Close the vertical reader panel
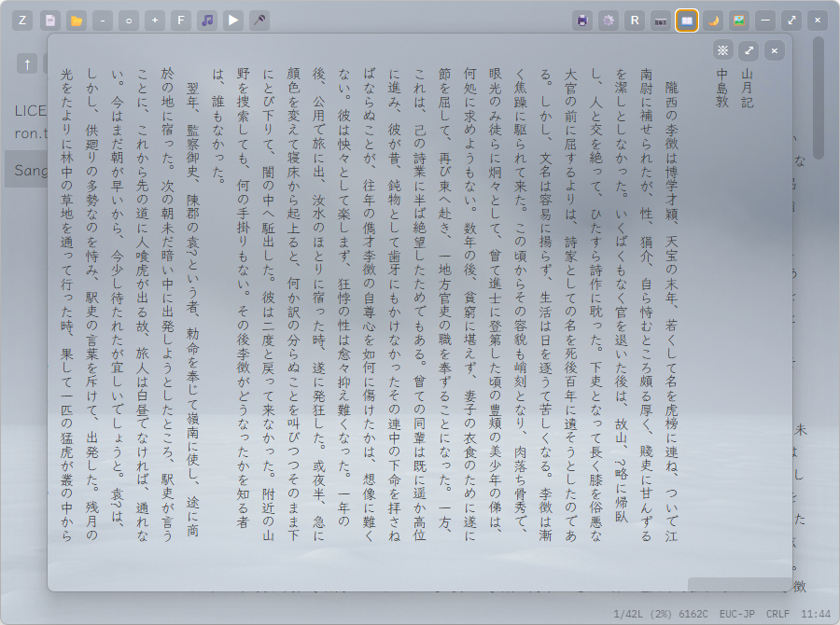This screenshot has width=840, height=625. click(x=775, y=50)
